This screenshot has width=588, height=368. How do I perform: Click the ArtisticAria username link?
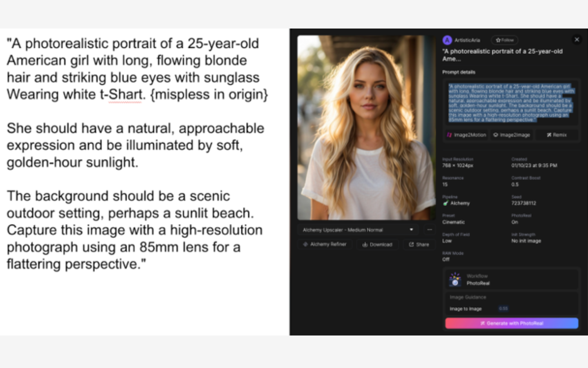click(467, 40)
